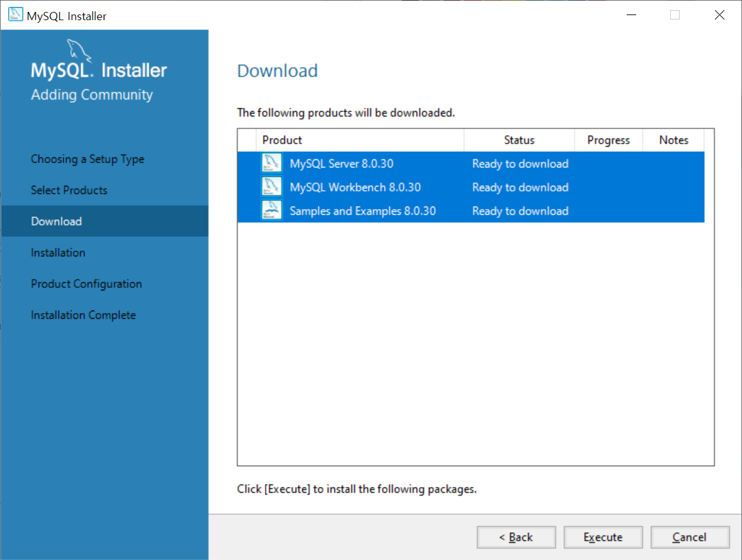
Task: Go to Select Products step
Action: (x=69, y=190)
